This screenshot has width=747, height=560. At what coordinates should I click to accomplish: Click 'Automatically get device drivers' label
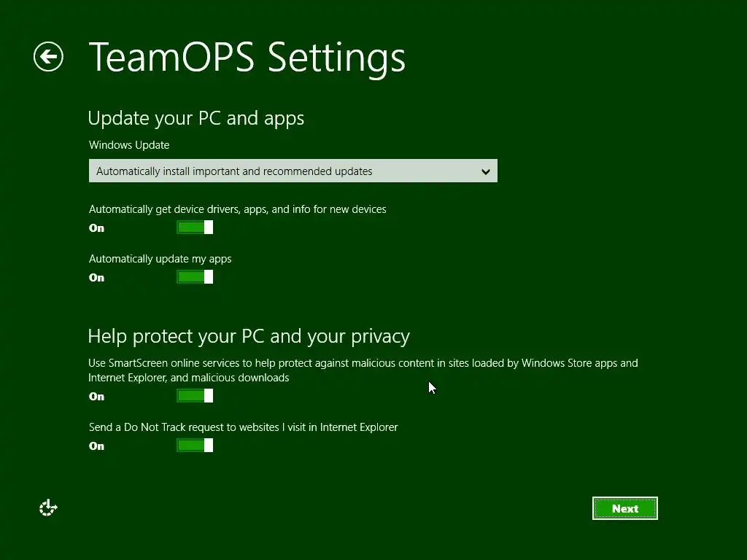tap(237, 209)
